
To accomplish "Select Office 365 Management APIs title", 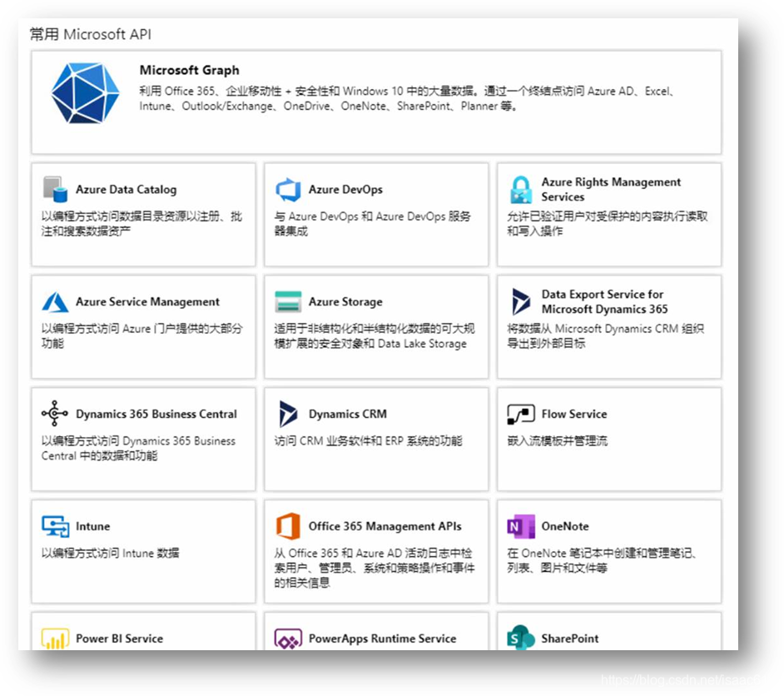I will pyautogui.click(x=385, y=526).
